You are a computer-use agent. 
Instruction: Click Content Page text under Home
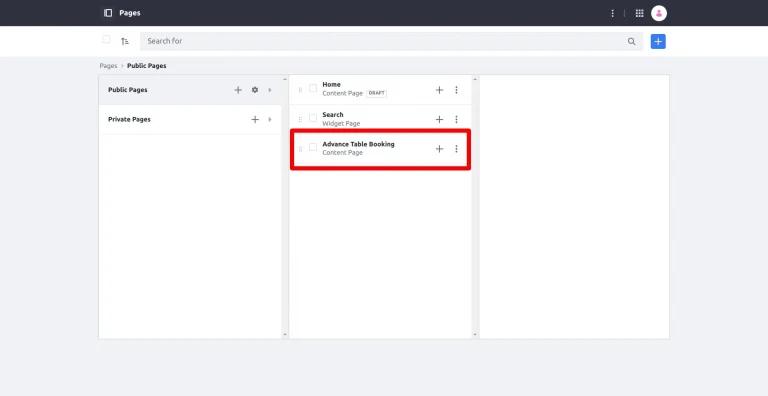pyautogui.click(x=342, y=94)
